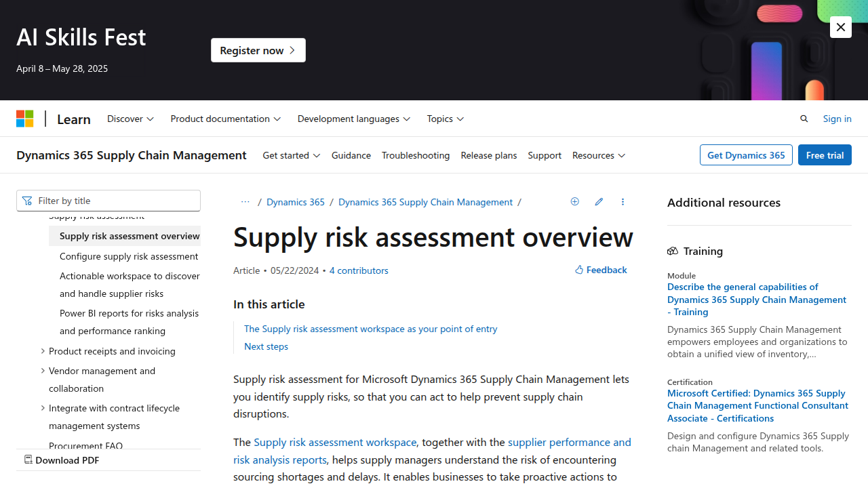Image resolution: width=868 pixels, height=488 pixels.
Task: Expand the Discover menu
Action: 130,119
